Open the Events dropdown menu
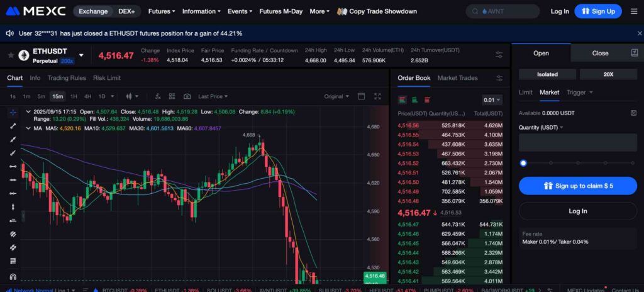Viewport: 644px width, 292px height. coord(240,11)
